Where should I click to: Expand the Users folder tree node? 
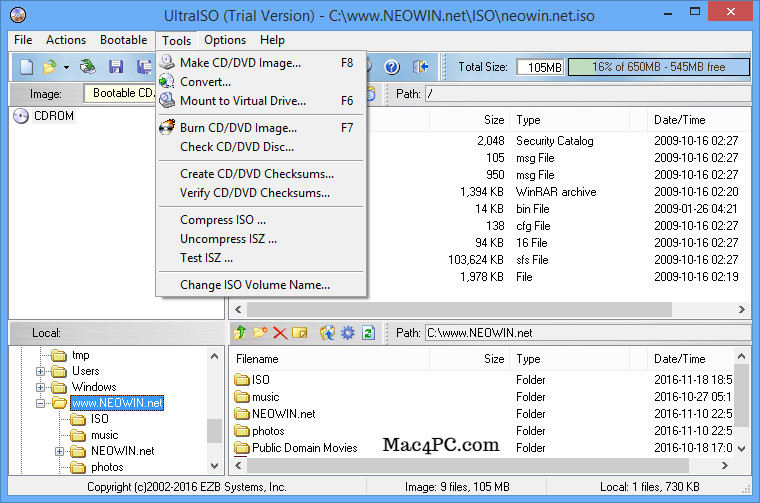click(x=41, y=372)
